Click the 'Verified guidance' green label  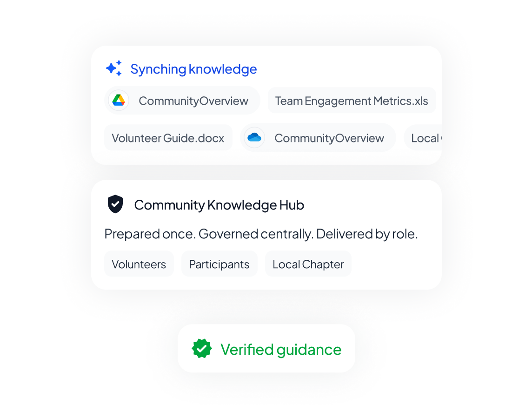281,349
